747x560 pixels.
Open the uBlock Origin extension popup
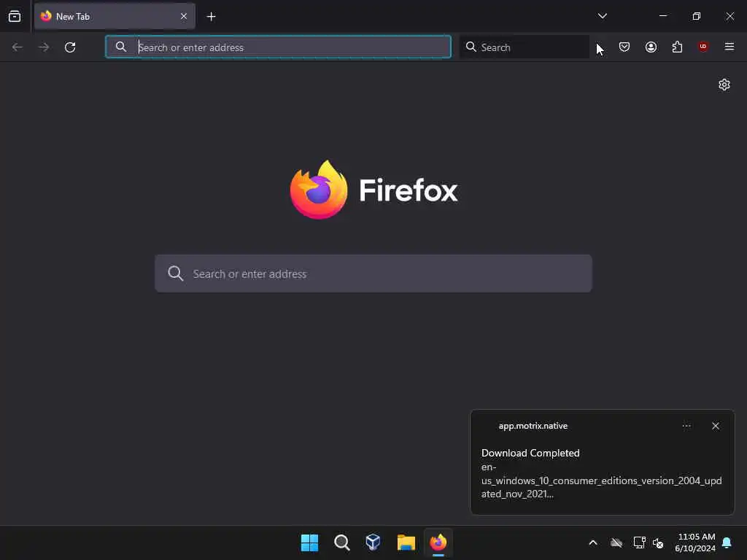[703, 47]
